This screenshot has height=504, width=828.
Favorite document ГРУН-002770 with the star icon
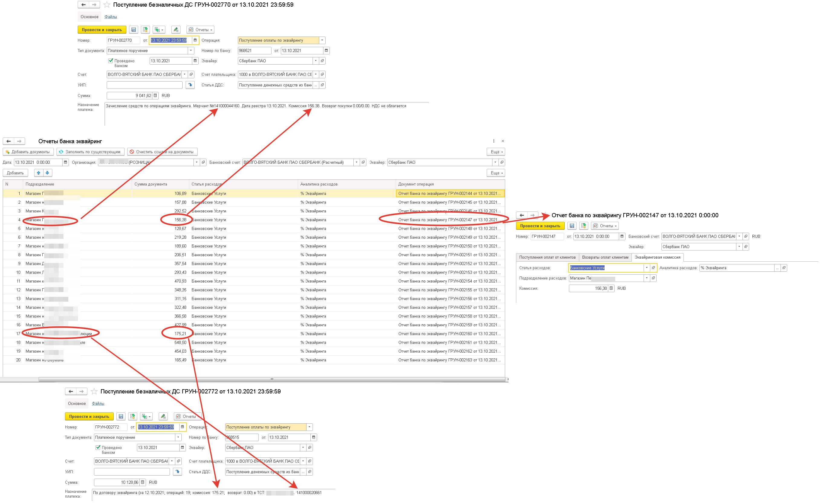click(107, 5)
